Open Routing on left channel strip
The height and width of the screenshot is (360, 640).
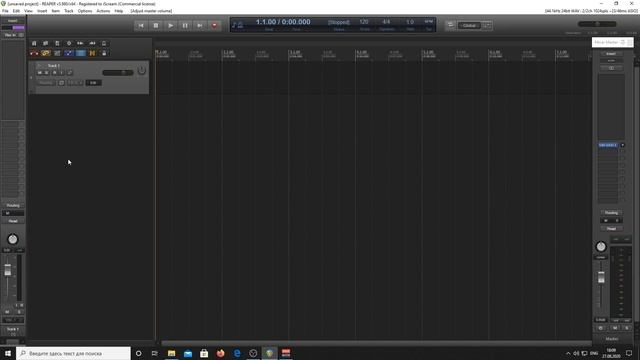click(x=13, y=205)
